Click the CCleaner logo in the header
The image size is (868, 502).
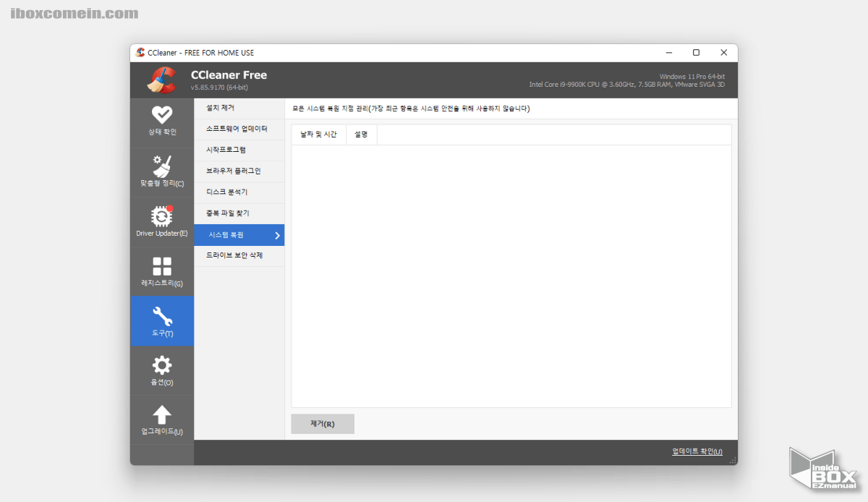tap(162, 80)
